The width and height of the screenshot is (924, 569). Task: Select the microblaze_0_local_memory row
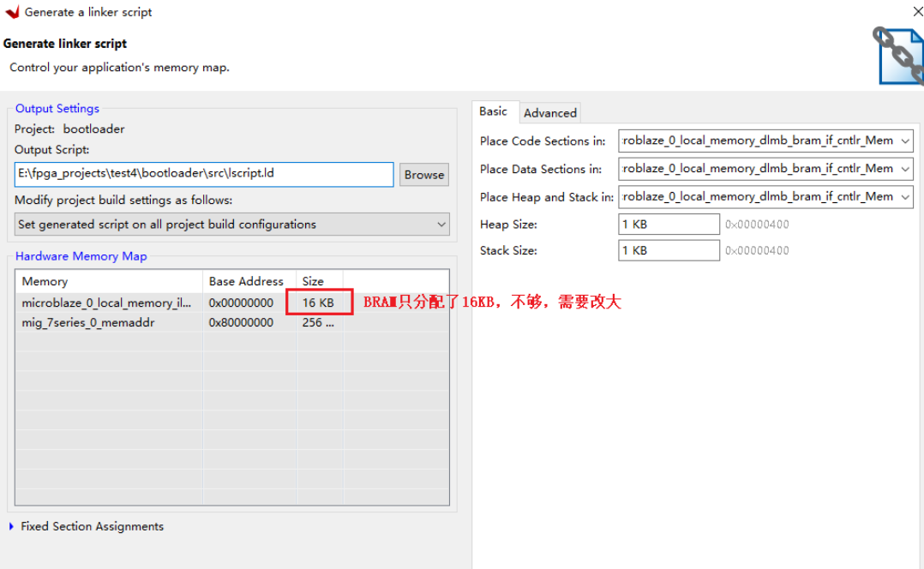[x=108, y=302]
